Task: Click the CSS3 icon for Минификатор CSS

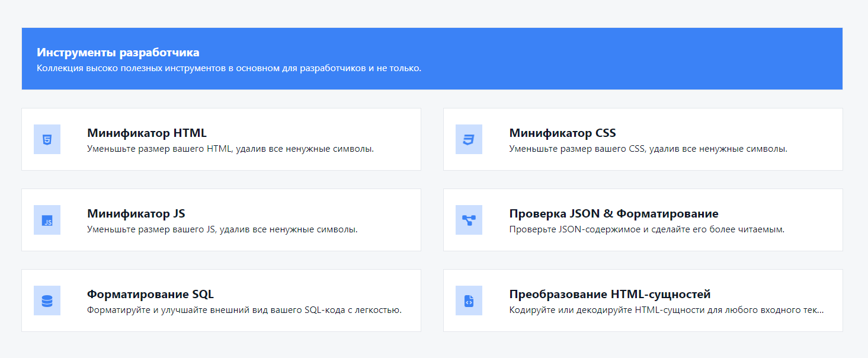Action: pos(469,139)
